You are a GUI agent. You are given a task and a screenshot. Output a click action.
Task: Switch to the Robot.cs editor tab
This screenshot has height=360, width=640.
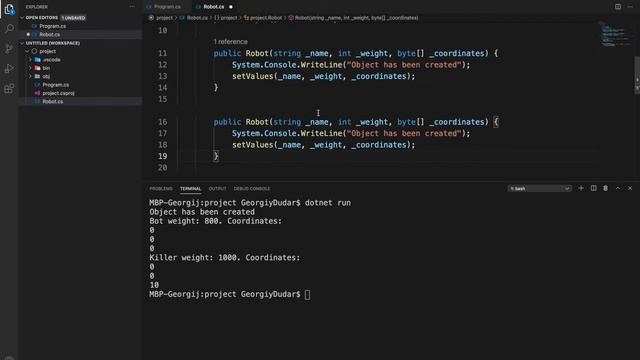click(x=214, y=7)
